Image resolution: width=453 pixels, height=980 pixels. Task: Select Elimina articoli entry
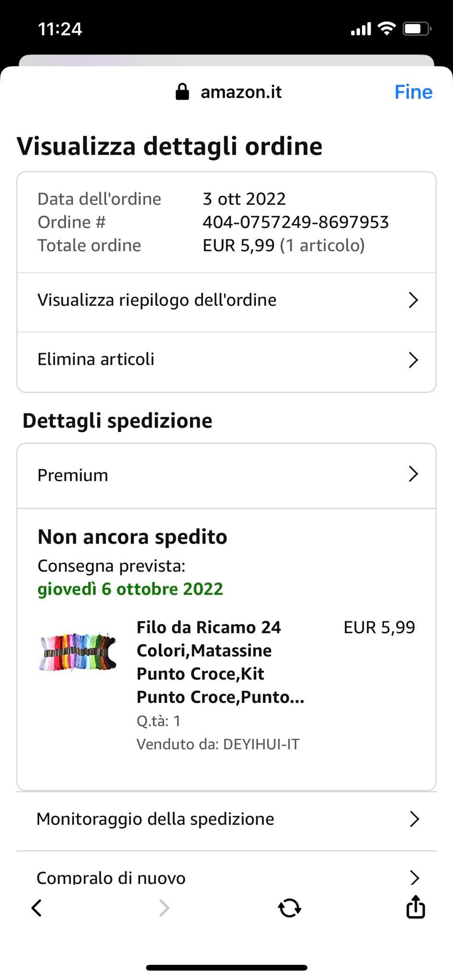tap(96, 359)
